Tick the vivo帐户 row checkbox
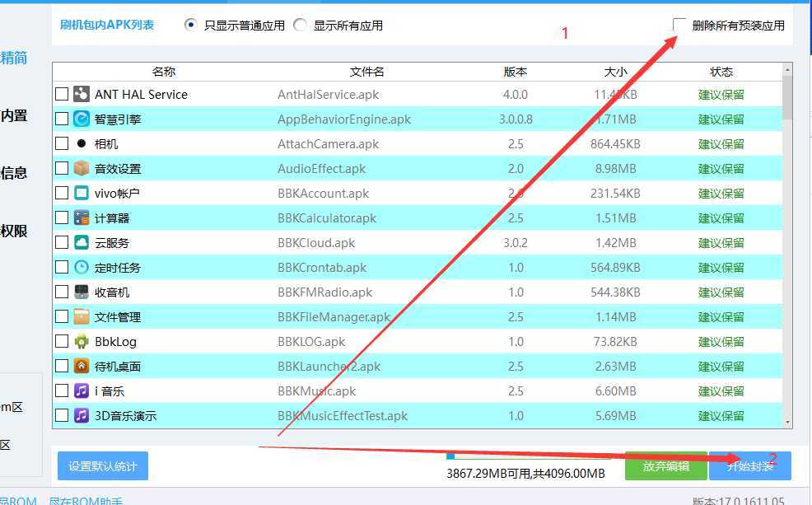812x505 pixels. pos(62,193)
